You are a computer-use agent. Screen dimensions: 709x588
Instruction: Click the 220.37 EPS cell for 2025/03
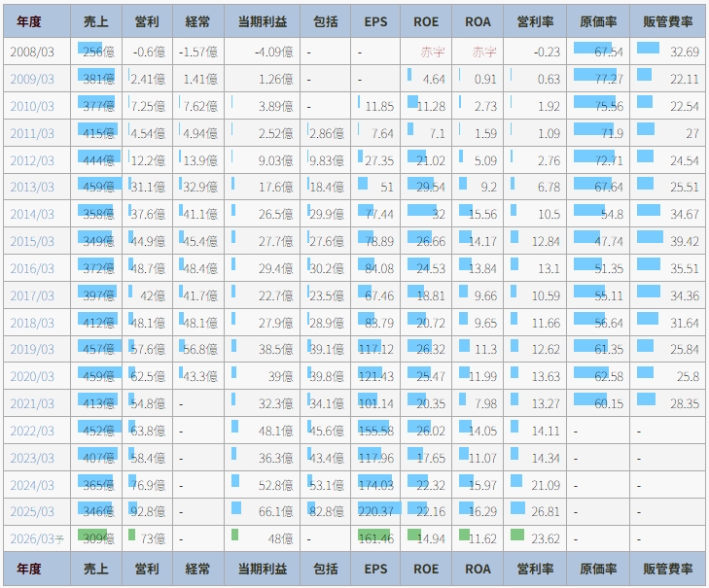(x=375, y=511)
